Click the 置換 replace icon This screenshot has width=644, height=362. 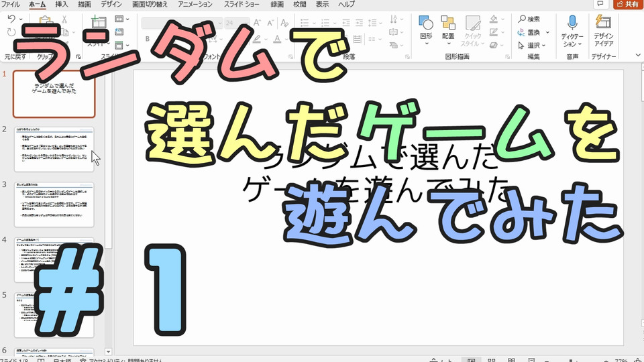[x=521, y=32]
